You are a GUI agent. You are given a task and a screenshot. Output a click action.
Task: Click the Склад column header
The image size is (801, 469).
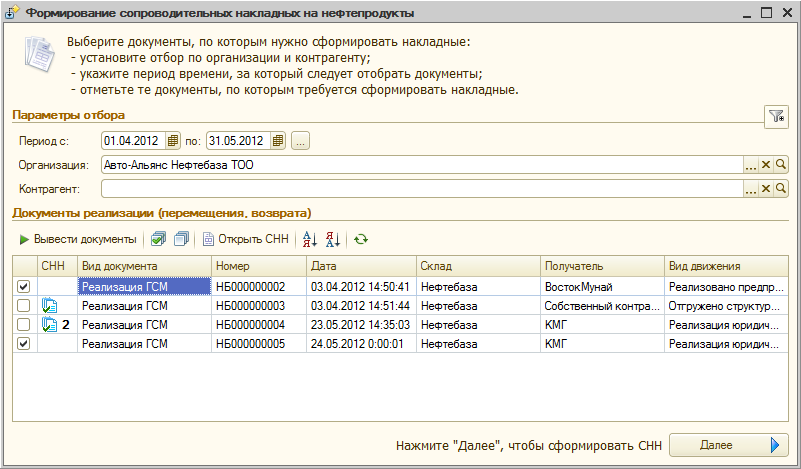(476, 266)
